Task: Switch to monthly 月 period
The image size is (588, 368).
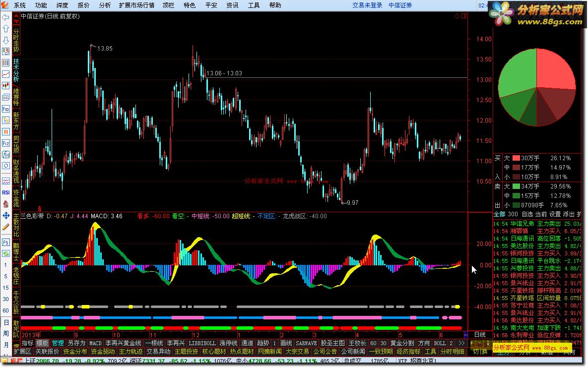Action: [5, 345]
